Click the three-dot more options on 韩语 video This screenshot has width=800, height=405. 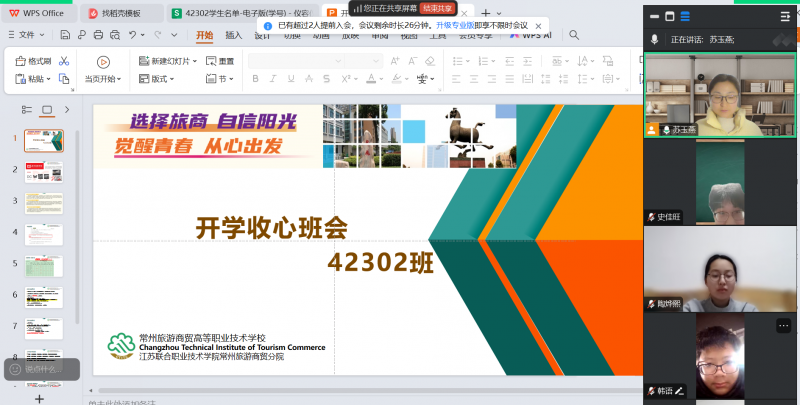(783, 325)
